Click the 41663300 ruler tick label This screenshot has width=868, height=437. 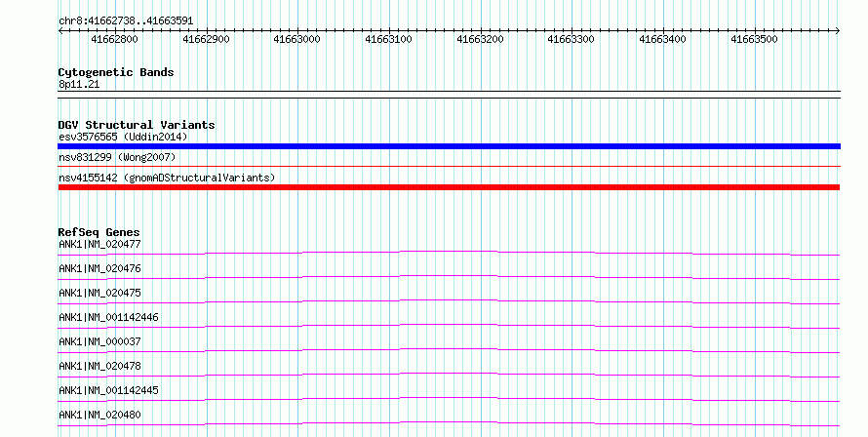571,39
